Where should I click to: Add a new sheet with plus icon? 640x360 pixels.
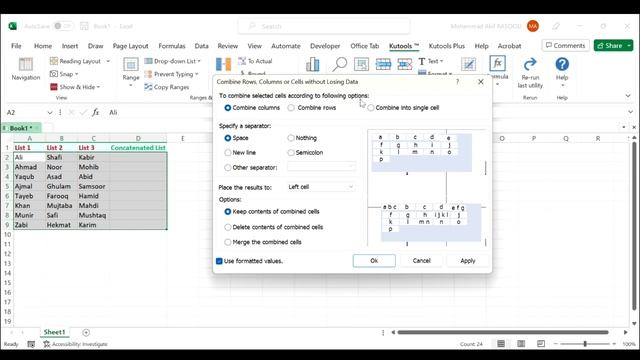pos(86,333)
